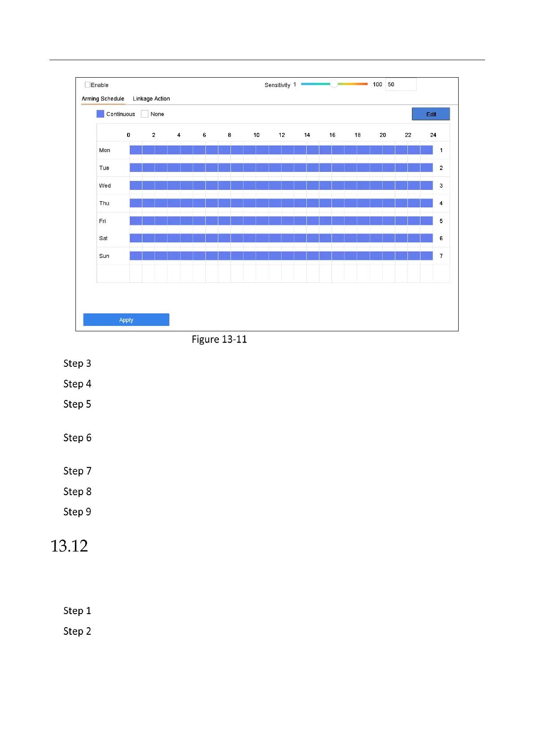Click Thursday's continuous schedule bar
535x756 pixels.
click(x=281, y=203)
